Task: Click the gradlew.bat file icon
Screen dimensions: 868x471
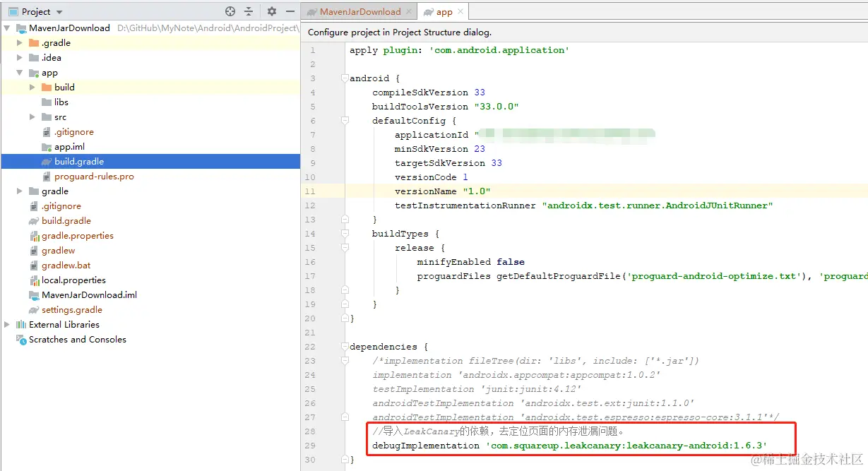Action: coord(34,266)
